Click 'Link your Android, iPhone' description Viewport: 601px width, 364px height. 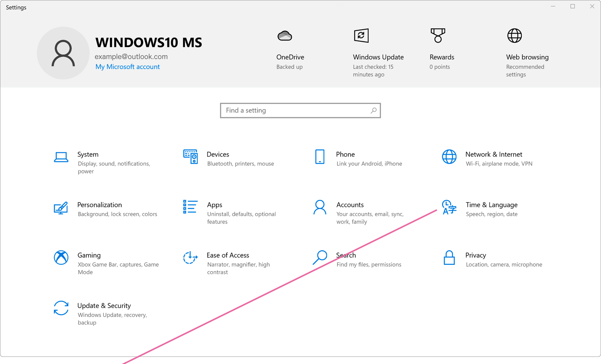coord(369,164)
